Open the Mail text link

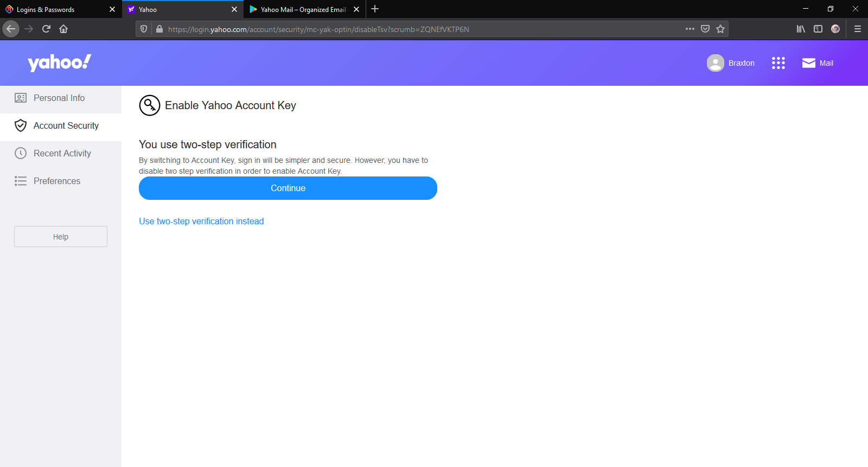point(826,63)
